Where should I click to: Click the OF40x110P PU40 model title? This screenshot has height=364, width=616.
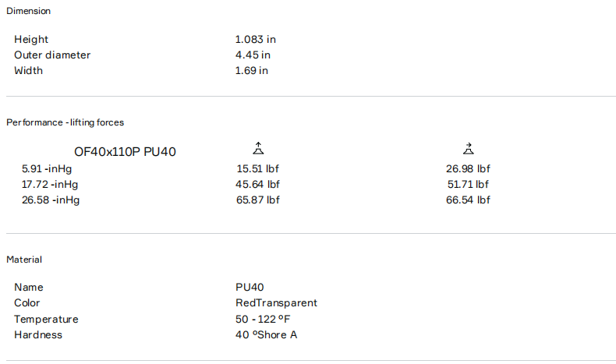click(125, 152)
